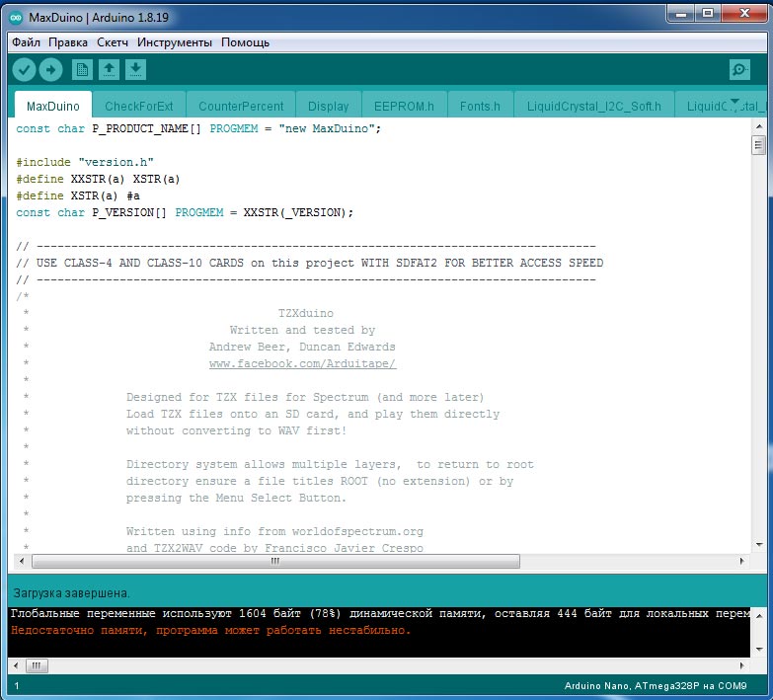Click the editor horizontal scrollbar thumb
Screen dimensions: 773x700
(x=275, y=561)
